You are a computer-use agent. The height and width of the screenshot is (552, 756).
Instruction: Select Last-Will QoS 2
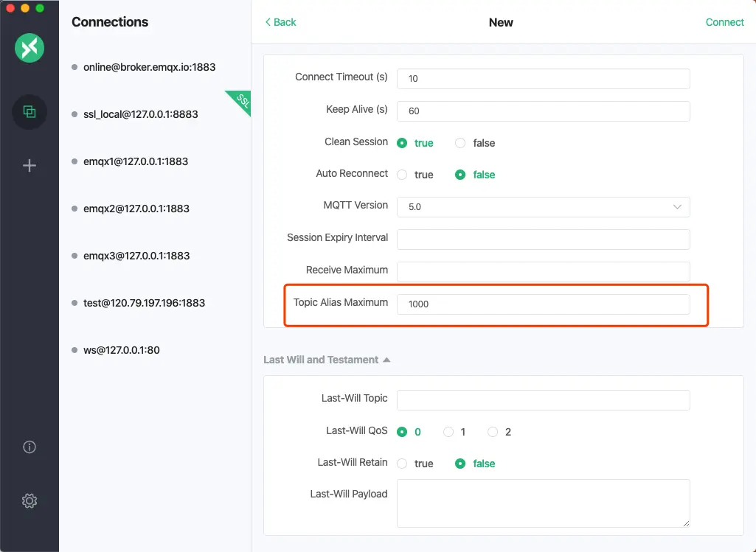click(x=493, y=432)
